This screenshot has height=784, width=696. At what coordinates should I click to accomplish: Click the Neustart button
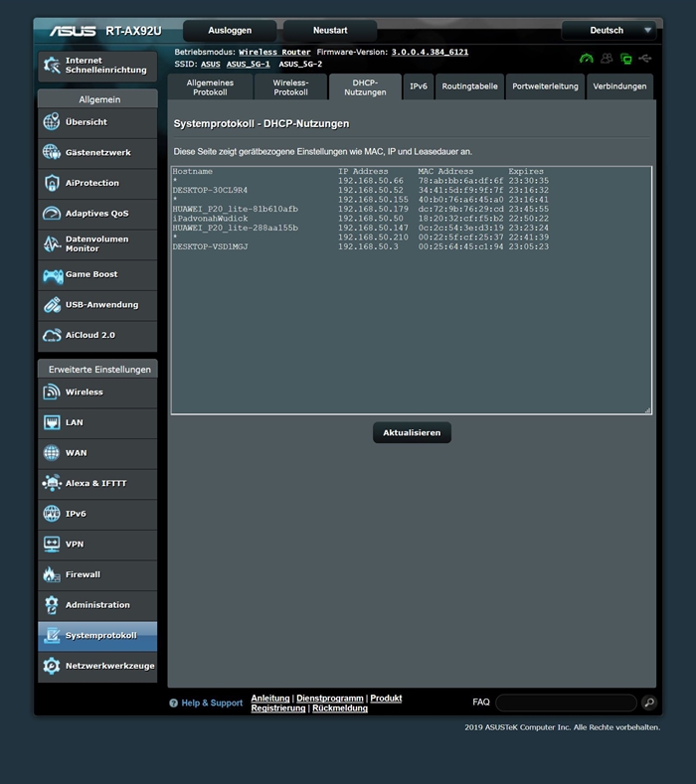point(330,31)
